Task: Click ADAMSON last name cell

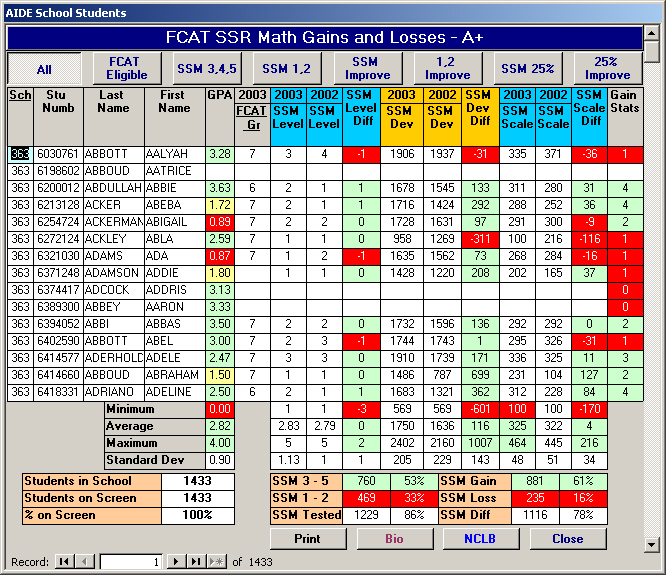Action: [x=113, y=273]
